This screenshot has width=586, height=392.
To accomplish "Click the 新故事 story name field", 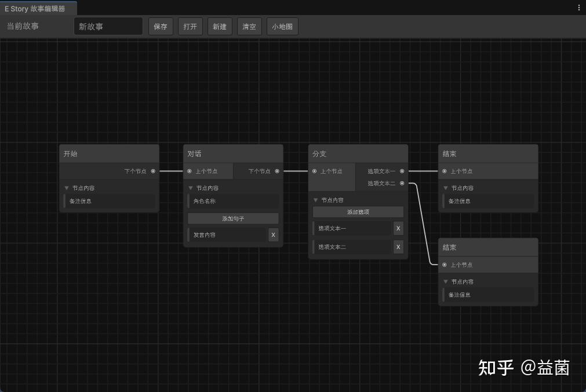I will 108,25.
